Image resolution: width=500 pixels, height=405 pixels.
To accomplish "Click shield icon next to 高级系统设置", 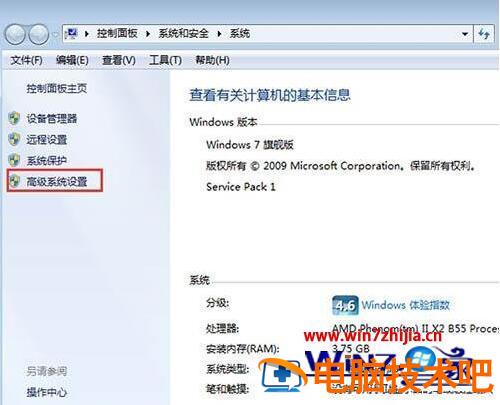I will 14,181.
